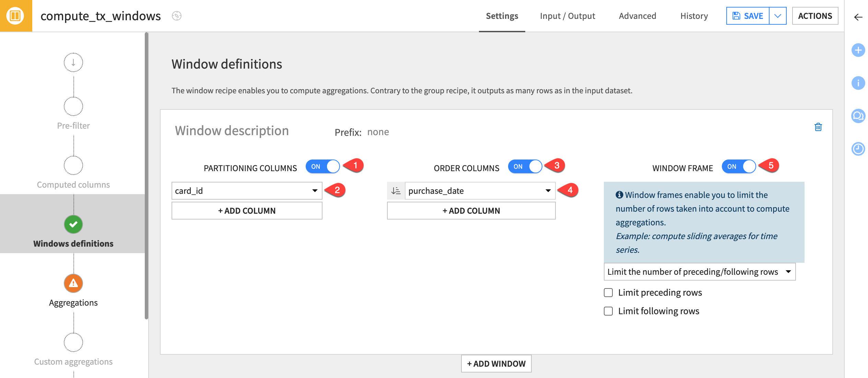The width and height of the screenshot is (868, 378).
Task: Click the Computed columns step icon
Action: 73,165
